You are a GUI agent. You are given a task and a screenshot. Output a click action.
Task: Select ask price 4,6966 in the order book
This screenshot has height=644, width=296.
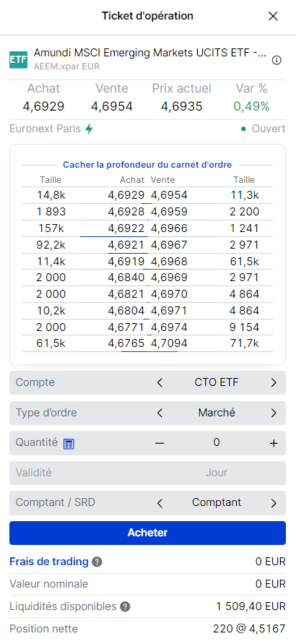pos(169,228)
